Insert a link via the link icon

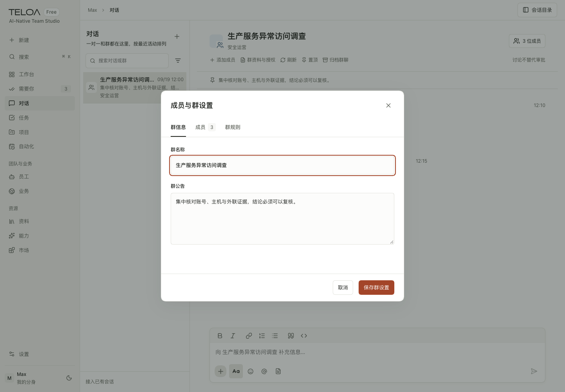click(x=249, y=336)
